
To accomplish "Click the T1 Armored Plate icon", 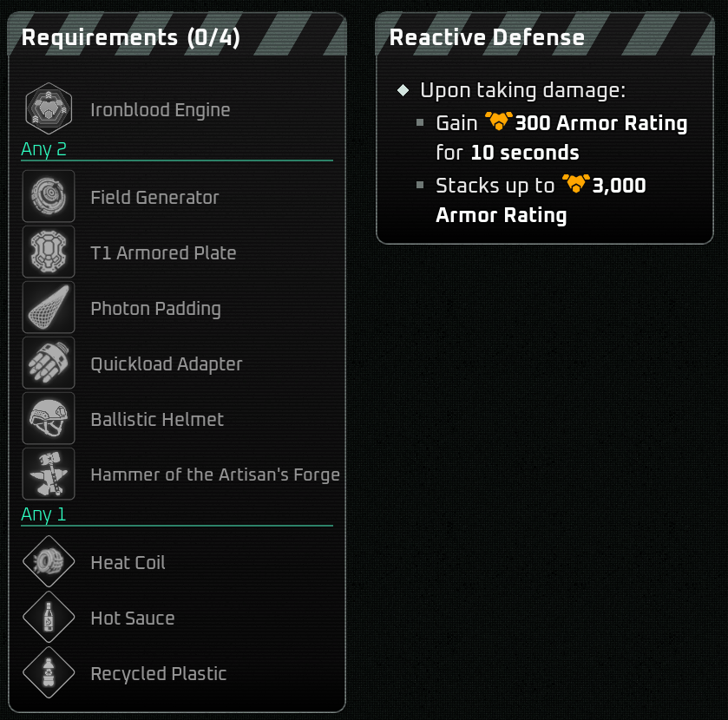I will click(49, 252).
